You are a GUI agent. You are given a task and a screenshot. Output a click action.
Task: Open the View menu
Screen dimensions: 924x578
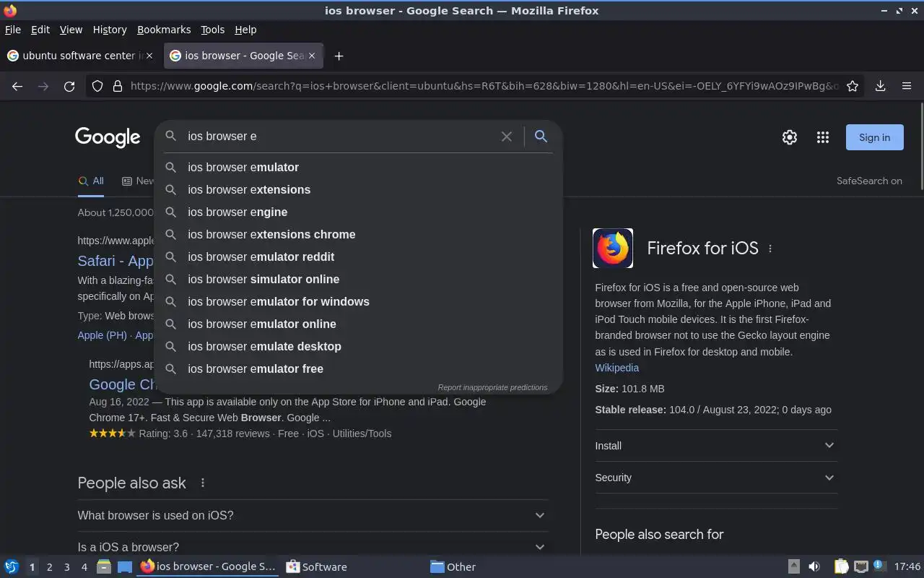coord(71,30)
